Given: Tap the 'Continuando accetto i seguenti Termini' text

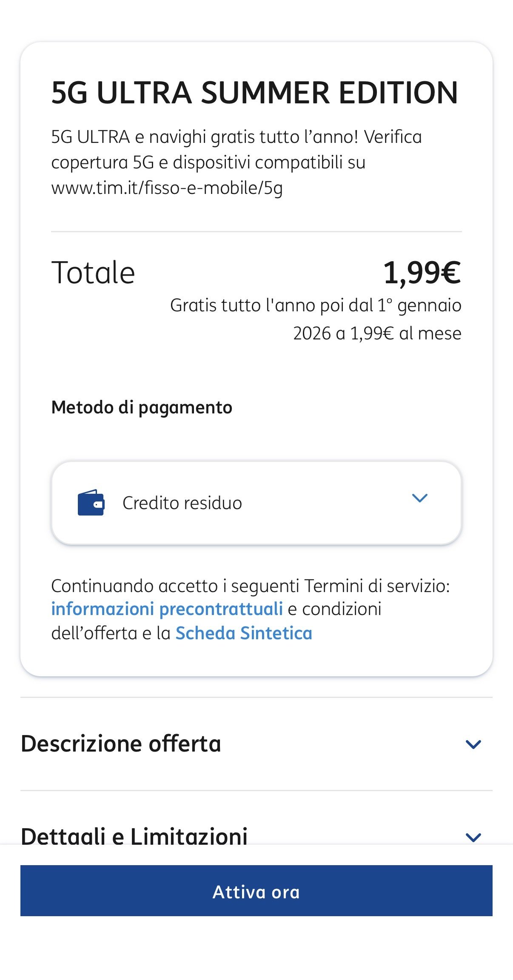Looking at the screenshot, I should pyautogui.click(x=250, y=586).
